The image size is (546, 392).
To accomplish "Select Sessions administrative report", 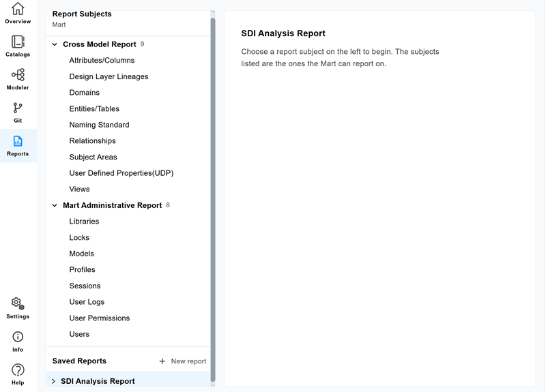I will click(85, 286).
